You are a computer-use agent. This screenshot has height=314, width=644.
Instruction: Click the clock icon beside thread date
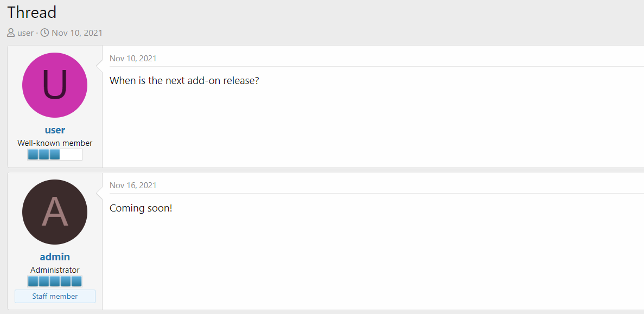44,33
